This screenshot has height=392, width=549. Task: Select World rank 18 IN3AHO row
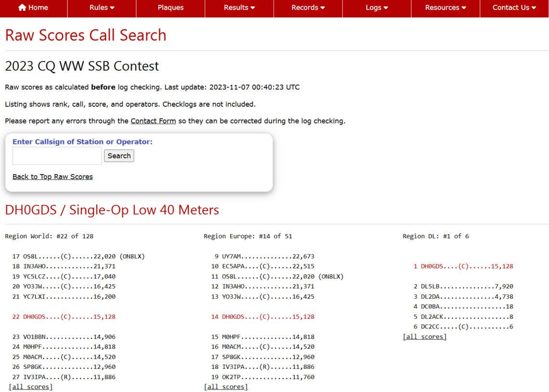[x=64, y=266]
